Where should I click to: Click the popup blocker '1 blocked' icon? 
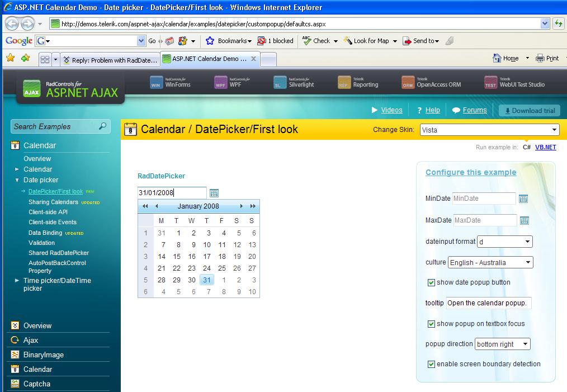pos(262,41)
